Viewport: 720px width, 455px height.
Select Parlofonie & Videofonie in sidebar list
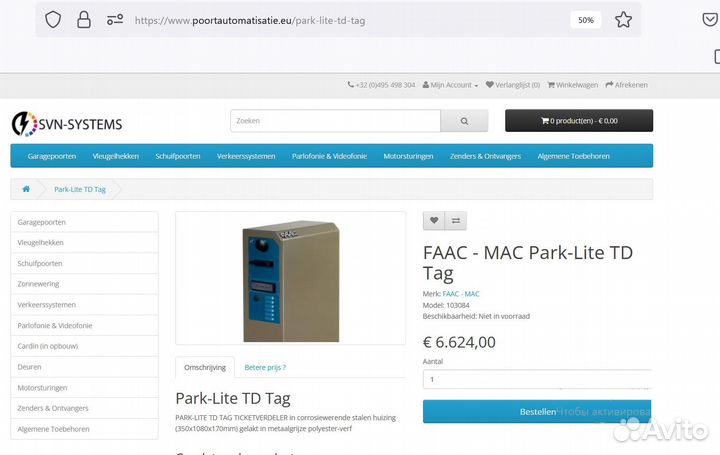pyautogui.click(x=84, y=326)
